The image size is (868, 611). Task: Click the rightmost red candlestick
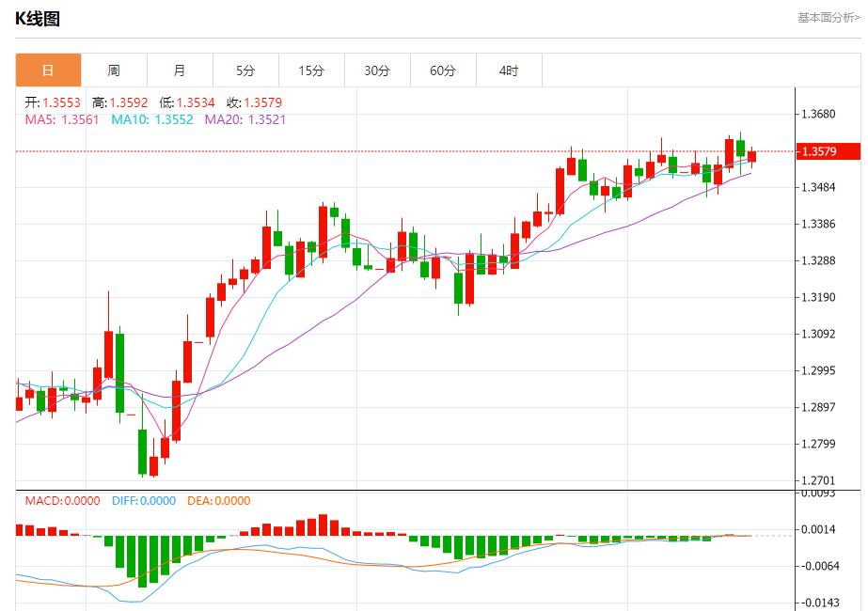pos(751,156)
